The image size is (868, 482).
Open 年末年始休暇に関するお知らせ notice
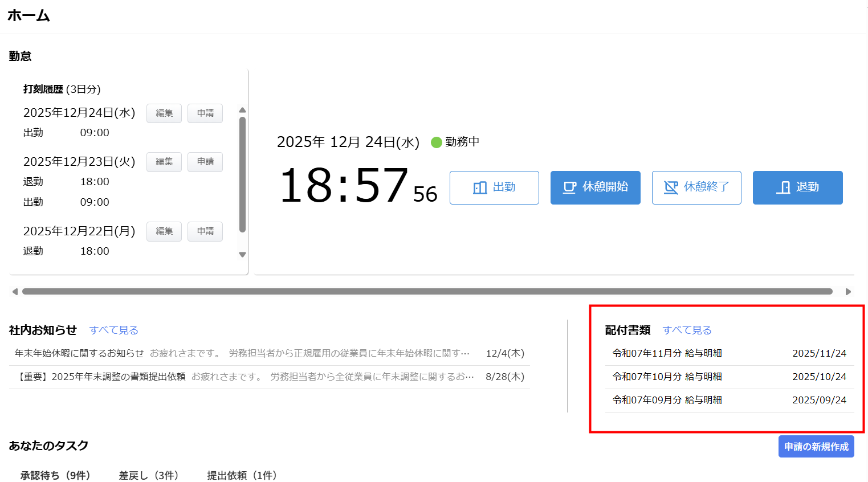[79, 353]
